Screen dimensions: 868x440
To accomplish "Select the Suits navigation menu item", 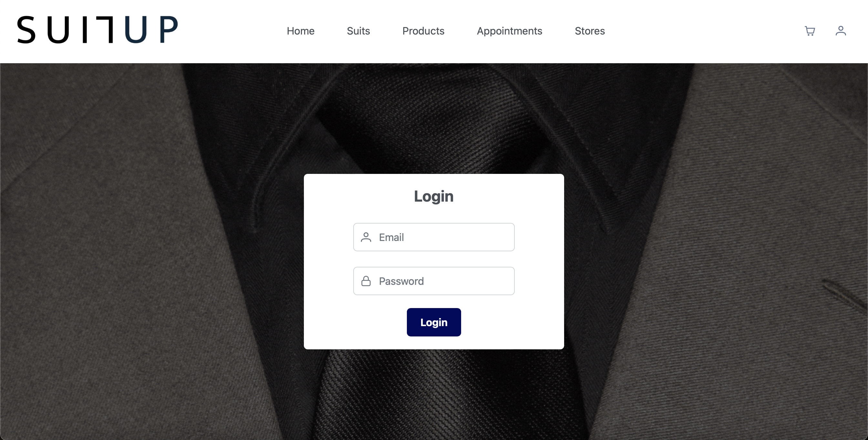I will point(358,31).
